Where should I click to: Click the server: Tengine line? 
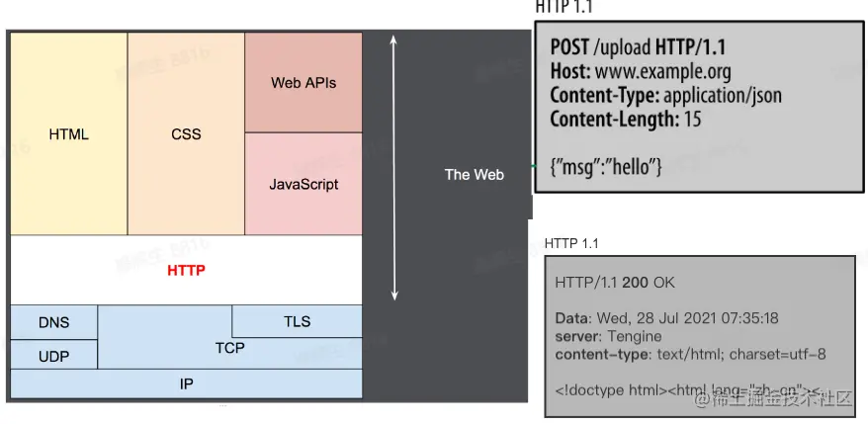pyautogui.click(x=607, y=336)
